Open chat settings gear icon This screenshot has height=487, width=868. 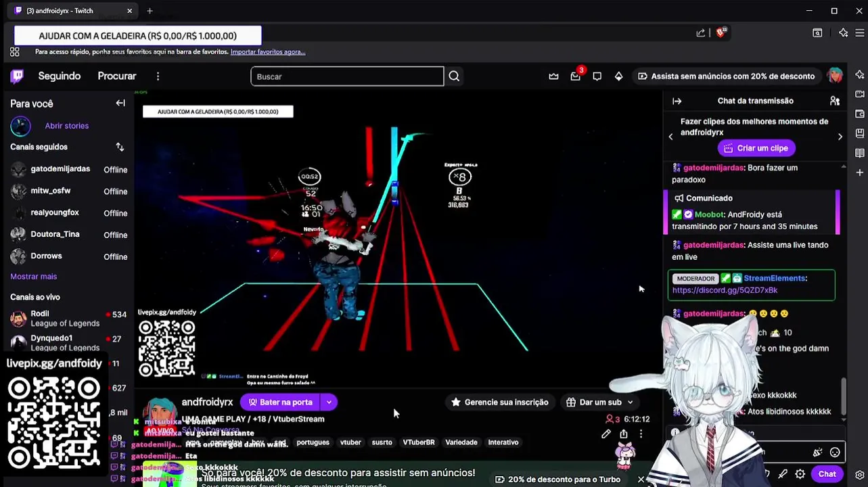[x=800, y=474]
